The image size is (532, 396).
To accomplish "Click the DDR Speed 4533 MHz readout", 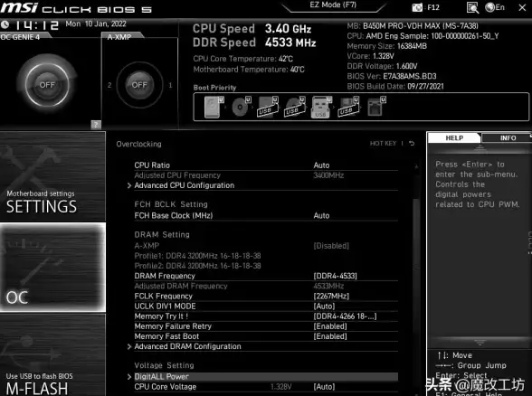I will click(254, 42).
